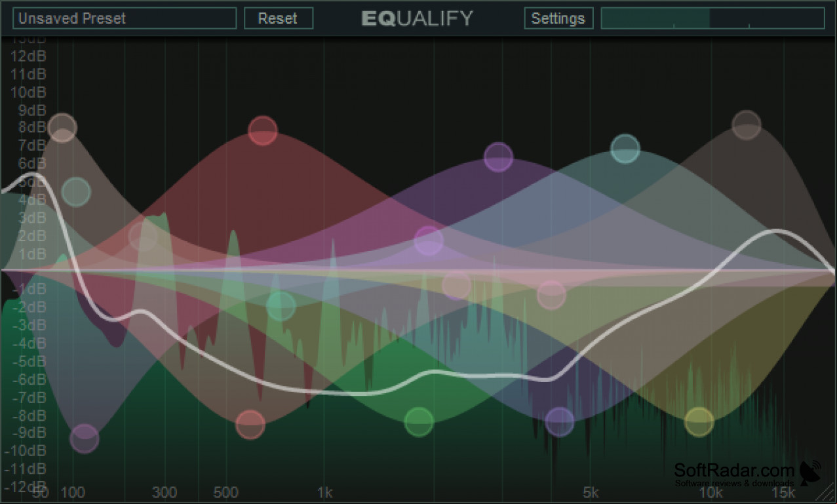The width and height of the screenshot is (837, 504).
Task: Click the '5k' frequency axis label
Action: pos(591,493)
